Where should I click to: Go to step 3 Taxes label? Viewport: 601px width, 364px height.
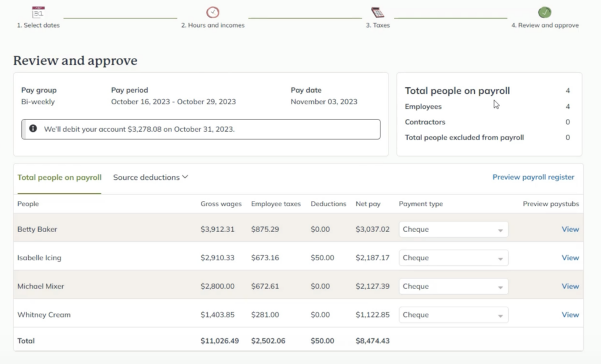click(377, 25)
